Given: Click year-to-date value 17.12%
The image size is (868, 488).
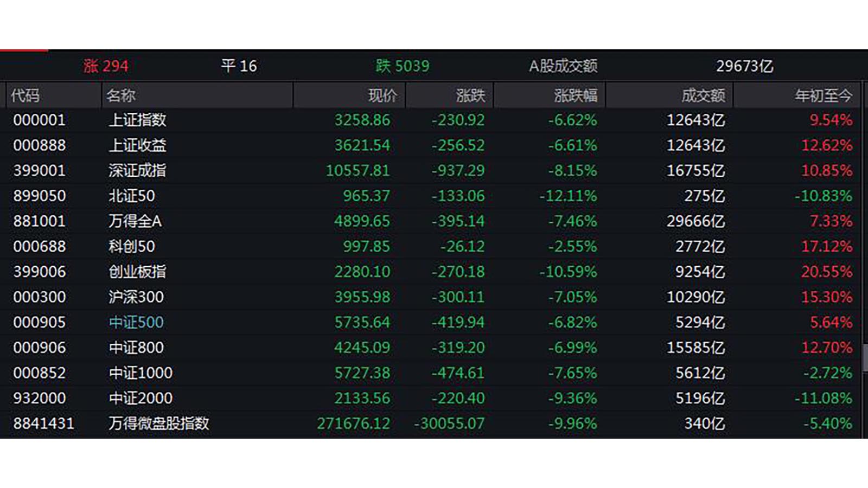Looking at the screenshot, I should 827,246.
